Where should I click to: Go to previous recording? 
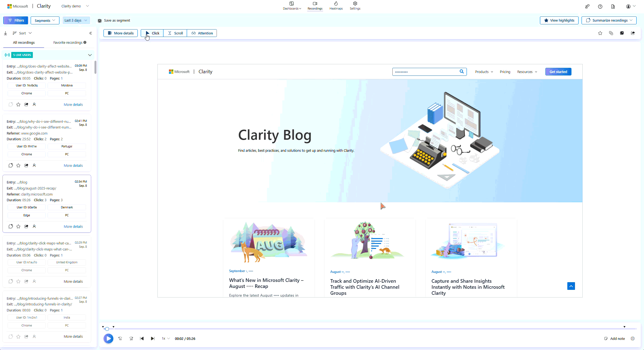[142, 339]
